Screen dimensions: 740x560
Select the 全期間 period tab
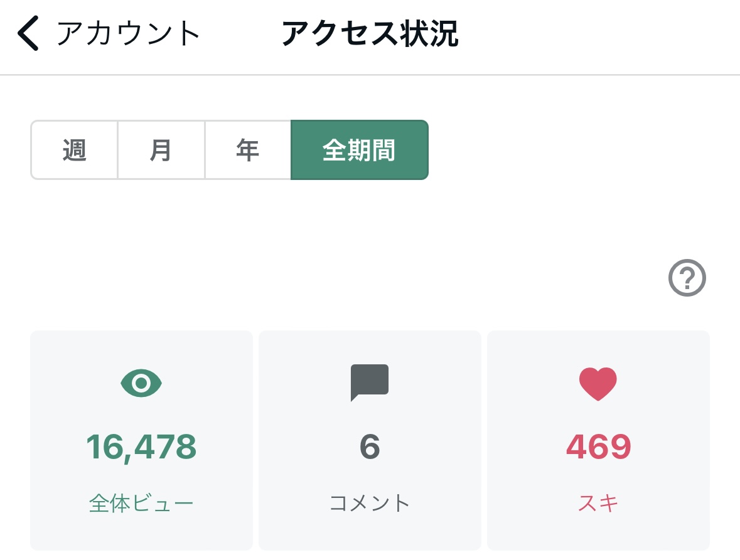point(360,150)
